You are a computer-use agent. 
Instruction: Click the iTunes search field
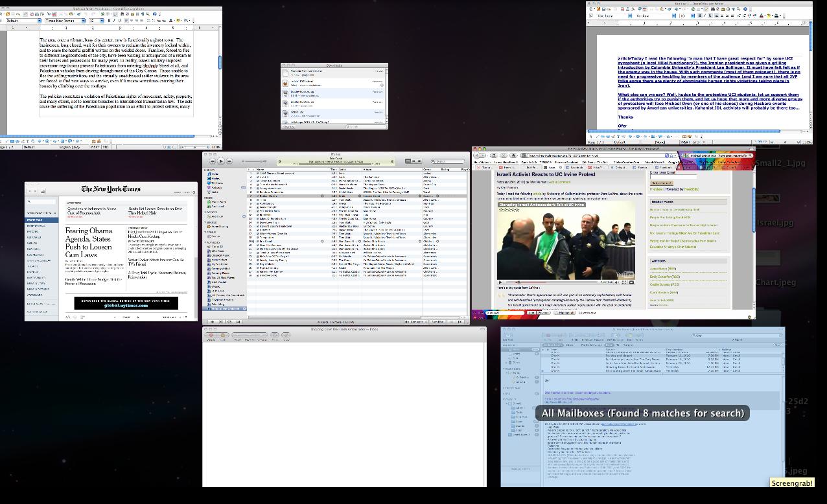coord(448,161)
